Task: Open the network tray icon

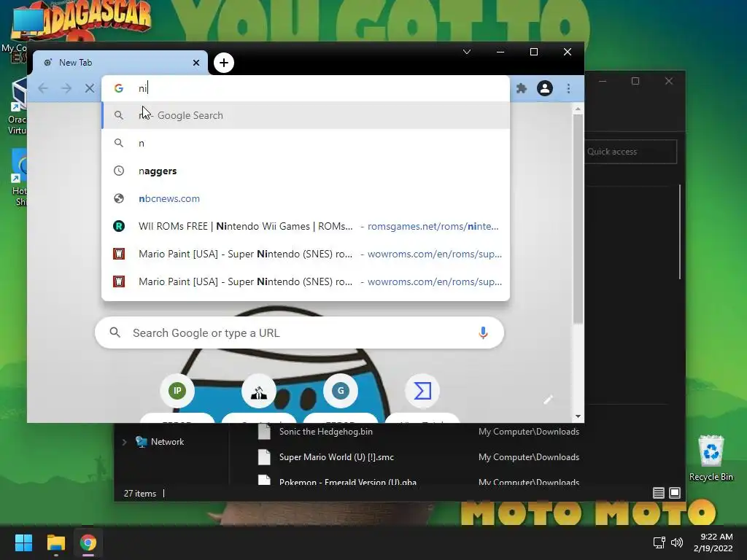Action: (659, 542)
